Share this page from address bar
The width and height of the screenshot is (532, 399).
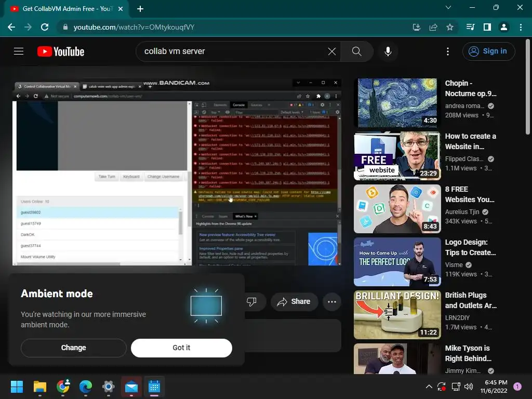433,27
